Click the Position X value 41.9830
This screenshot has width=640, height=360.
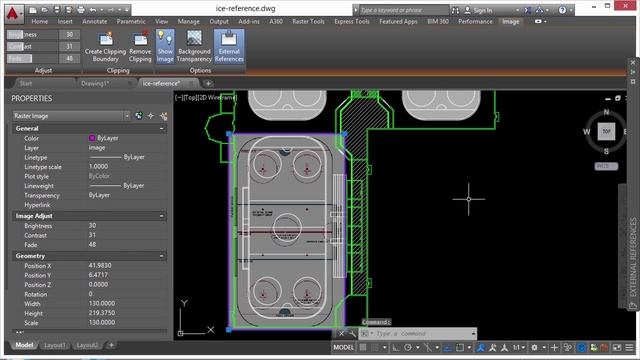(100, 265)
